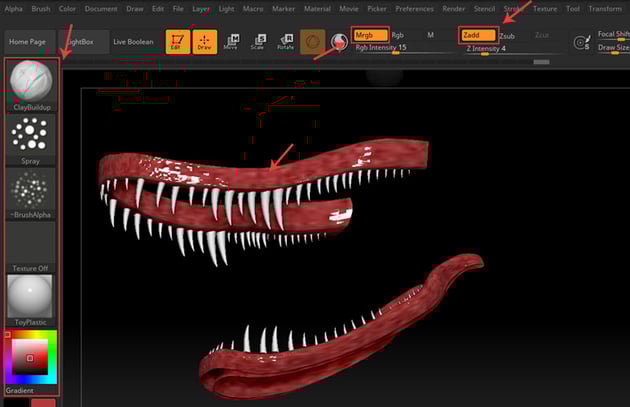
Task: Select the Rotate tool
Action: (285, 42)
